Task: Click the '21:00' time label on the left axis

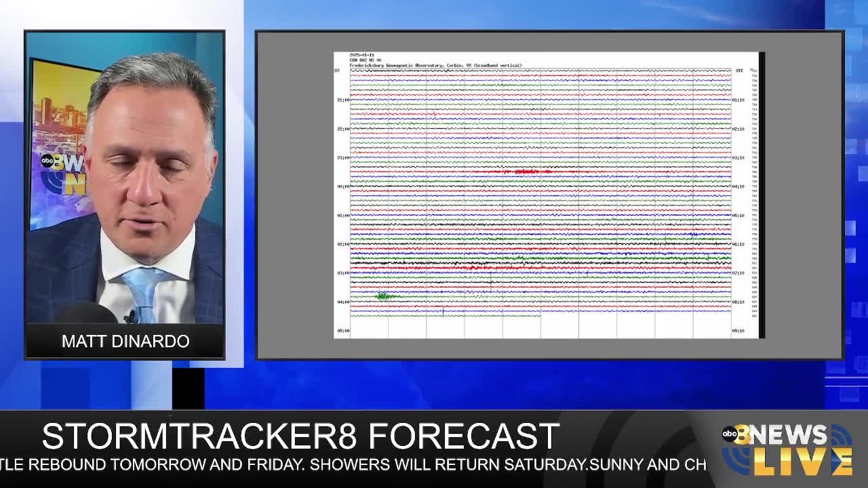Action: (x=343, y=100)
